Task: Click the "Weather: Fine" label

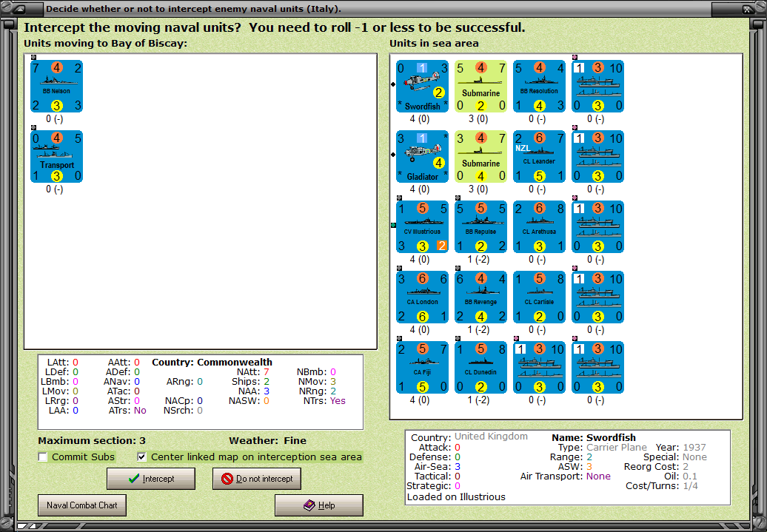Action: coord(267,440)
